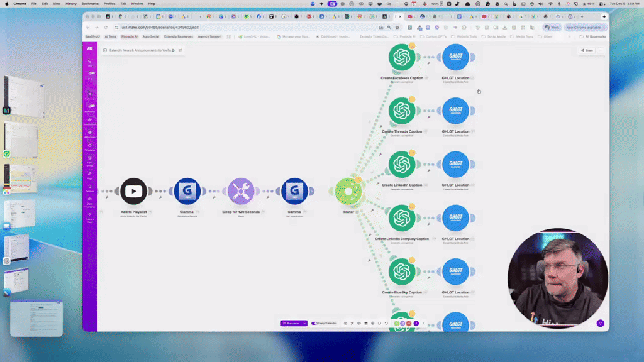Click the undo arrow in bottom toolbar
This screenshot has width=644, height=362.
(x=387, y=323)
